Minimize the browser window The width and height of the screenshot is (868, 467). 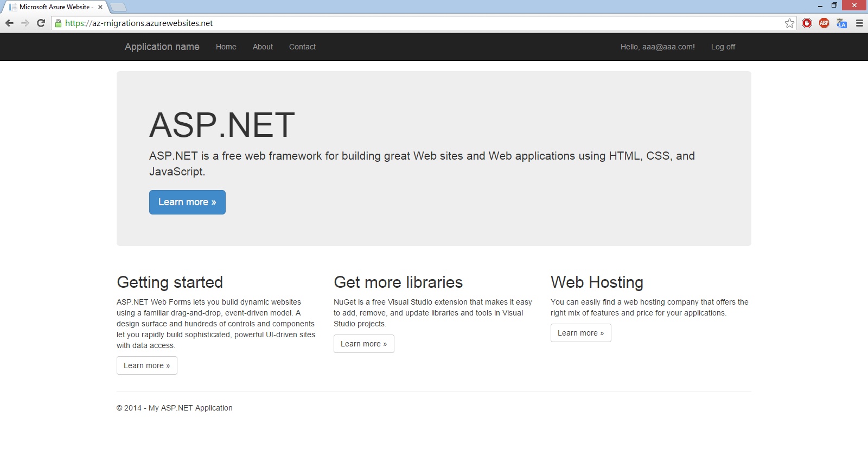pos(820,5)
